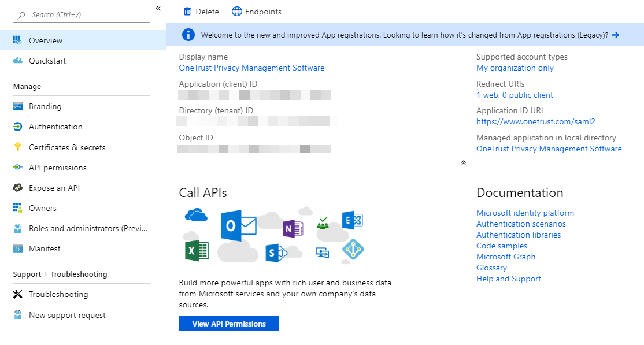Select the Manifest sidebar icon
Screen dimensions: 644x345
point(19,248)
